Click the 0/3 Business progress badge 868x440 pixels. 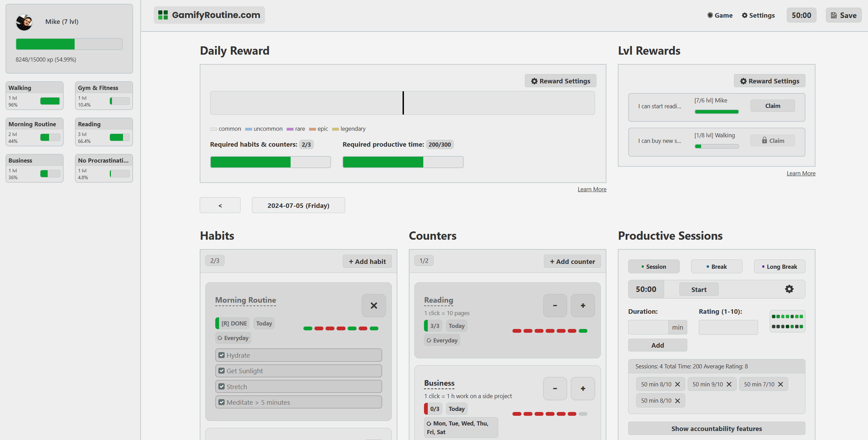tap(433, 409)
